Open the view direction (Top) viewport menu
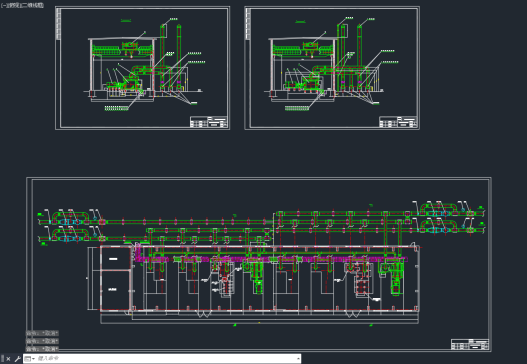 coord(14,5)
